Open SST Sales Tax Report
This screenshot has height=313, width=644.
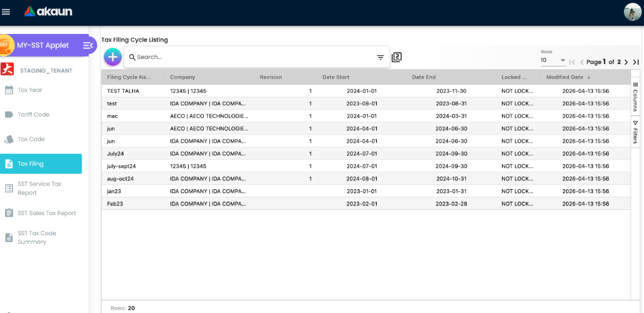(47, 213)
